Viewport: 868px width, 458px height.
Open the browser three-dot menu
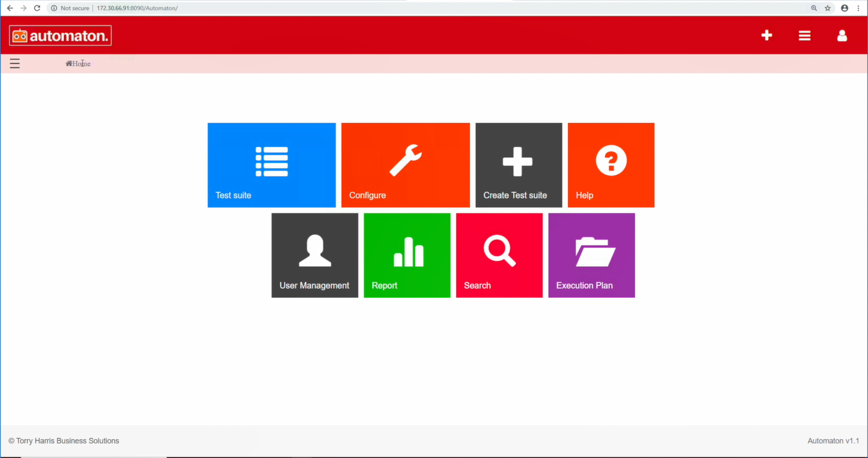[858, 8]
